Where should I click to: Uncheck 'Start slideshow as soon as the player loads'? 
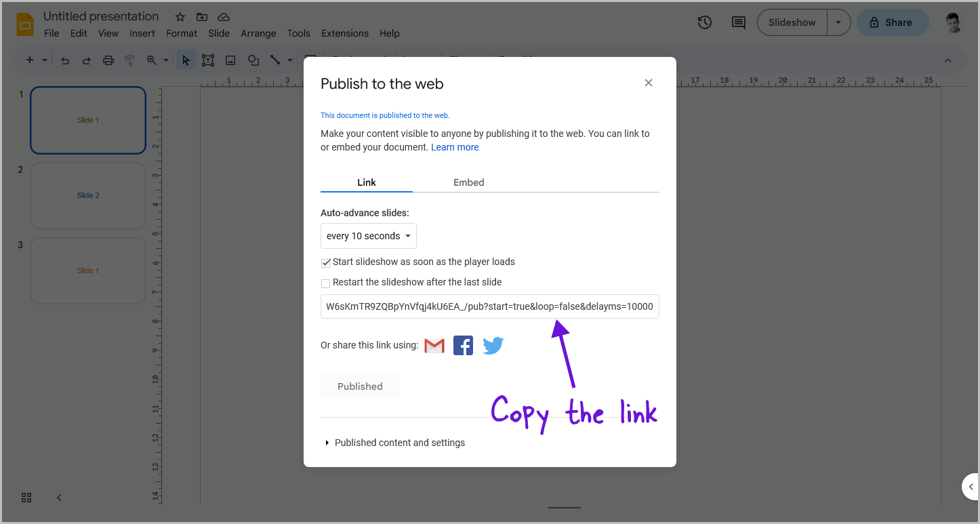[x=325, y=263]
